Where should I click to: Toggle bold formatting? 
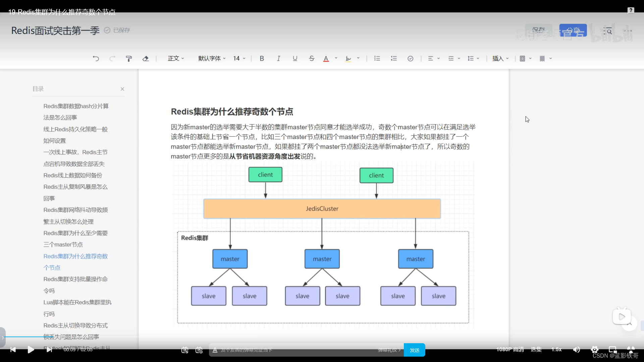[262, 59]
